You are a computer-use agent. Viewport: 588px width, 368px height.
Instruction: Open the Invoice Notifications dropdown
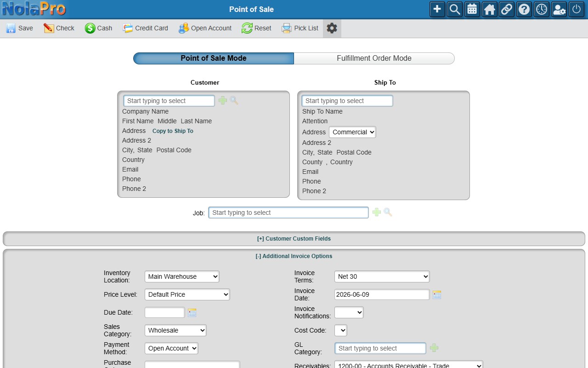(349, 312)
